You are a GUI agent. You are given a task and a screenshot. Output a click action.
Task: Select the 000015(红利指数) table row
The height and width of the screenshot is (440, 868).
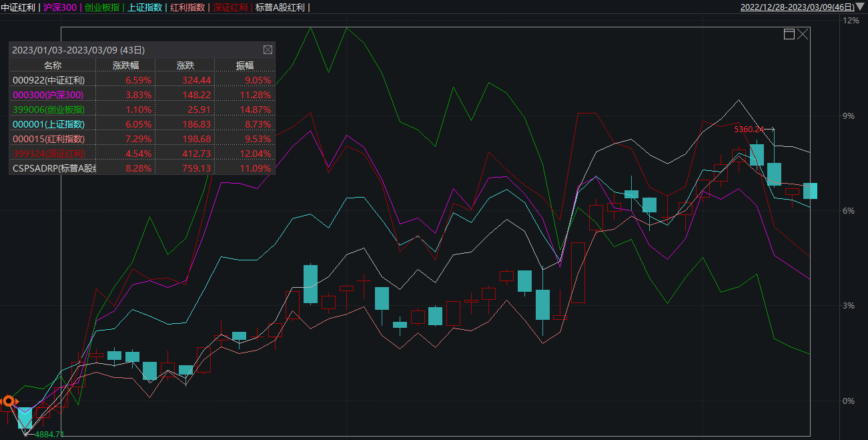tap(141, 138)
